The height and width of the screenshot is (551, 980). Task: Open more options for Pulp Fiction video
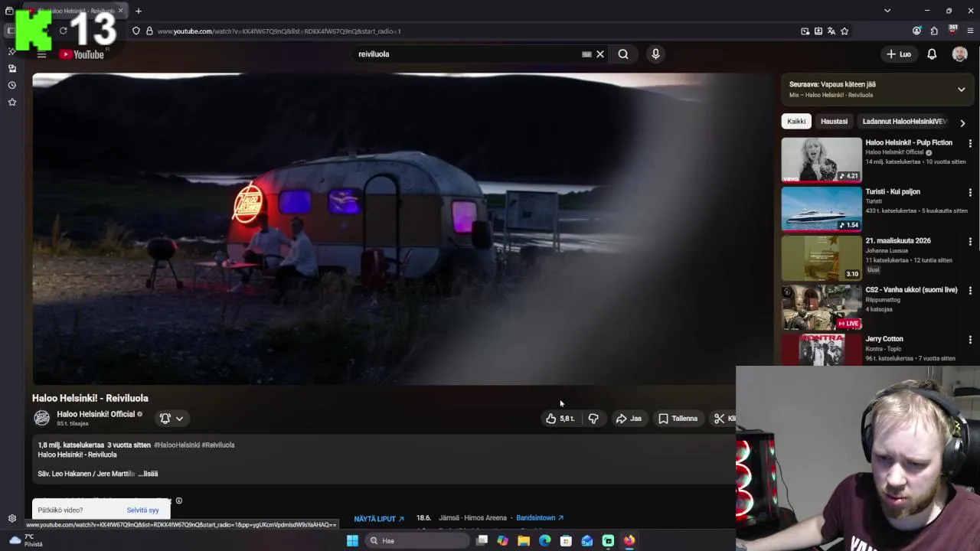[x=970, y=144]
